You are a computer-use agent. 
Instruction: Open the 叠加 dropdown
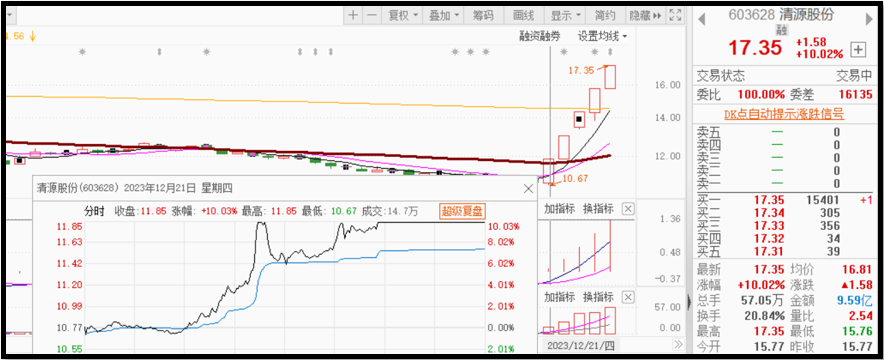pos(444,16)
